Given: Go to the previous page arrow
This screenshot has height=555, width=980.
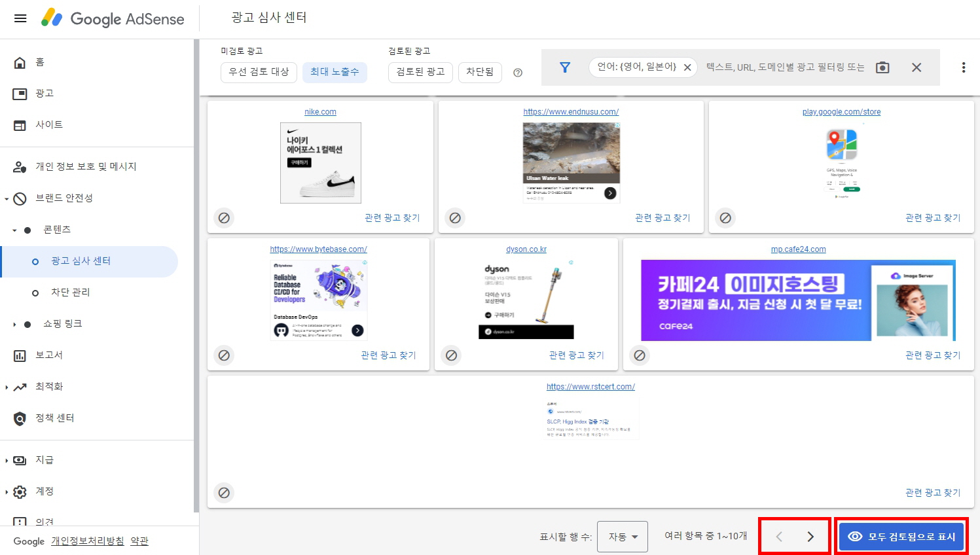Looking at the screenshot, I should pos(779,537).
